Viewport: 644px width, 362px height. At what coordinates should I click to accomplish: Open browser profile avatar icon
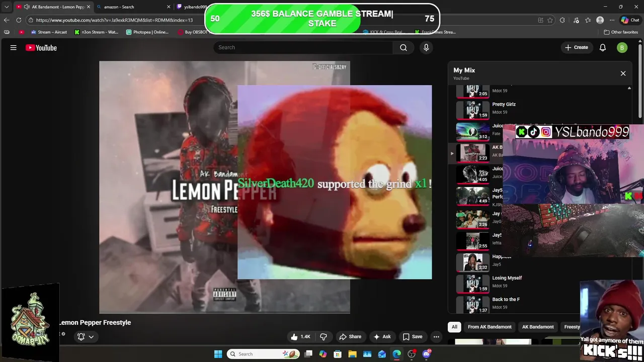(600, 20)
